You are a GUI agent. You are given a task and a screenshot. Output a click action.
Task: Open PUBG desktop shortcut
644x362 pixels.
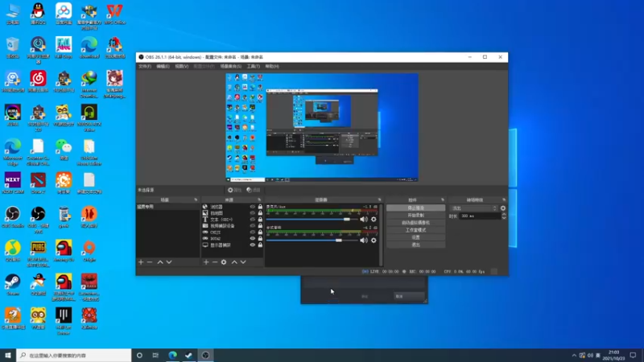tap(38, 254)
